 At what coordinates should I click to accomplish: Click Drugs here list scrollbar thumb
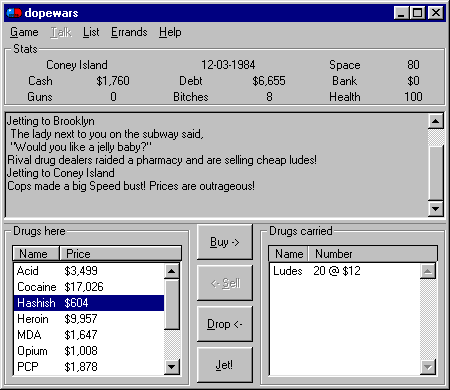172,304
